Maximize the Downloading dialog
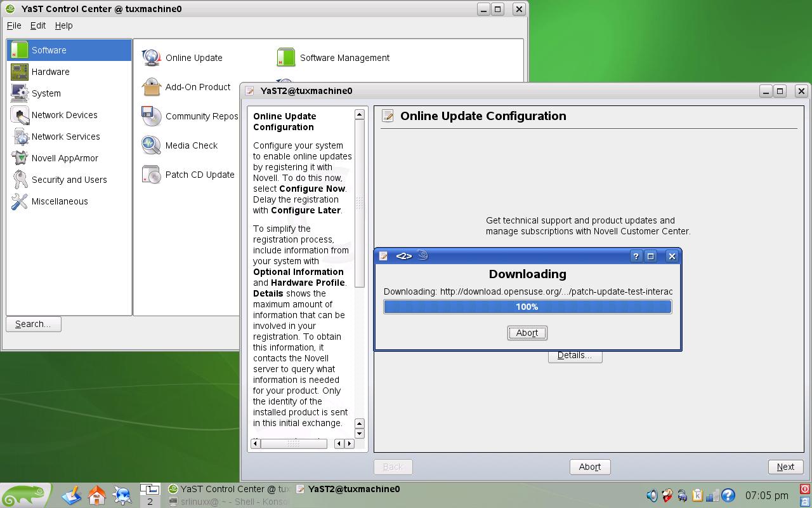Screen dimensions: 812x508 pyautogui.click(x=650, y=256)
